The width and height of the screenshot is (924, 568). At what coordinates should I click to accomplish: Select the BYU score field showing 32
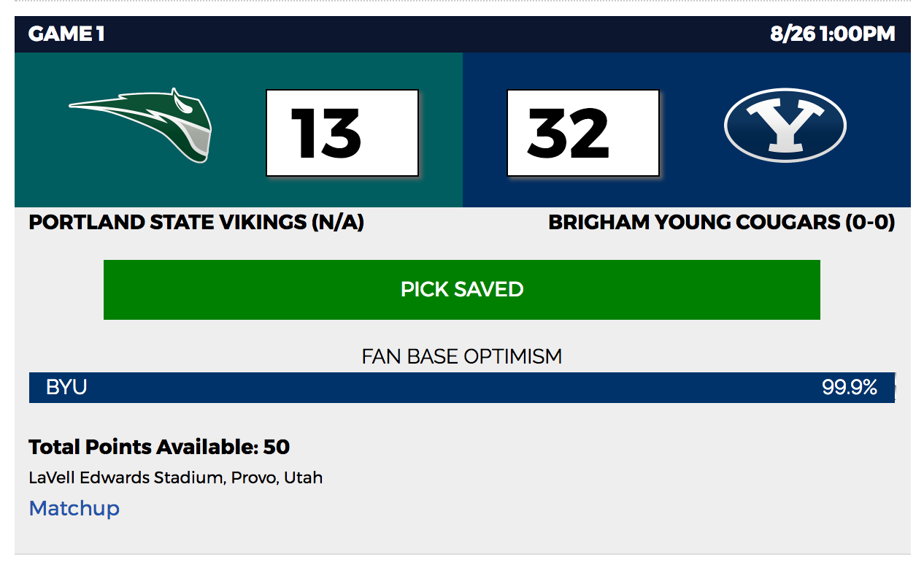583,133
